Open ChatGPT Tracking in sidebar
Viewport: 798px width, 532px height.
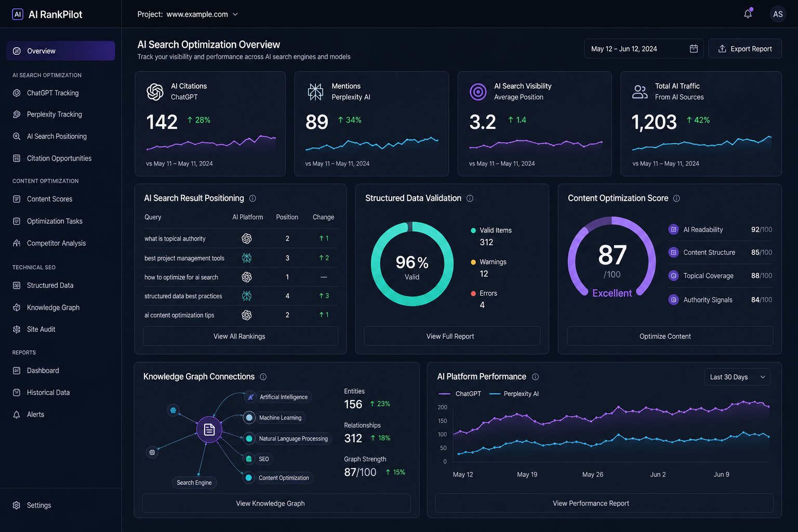(52, 93)
